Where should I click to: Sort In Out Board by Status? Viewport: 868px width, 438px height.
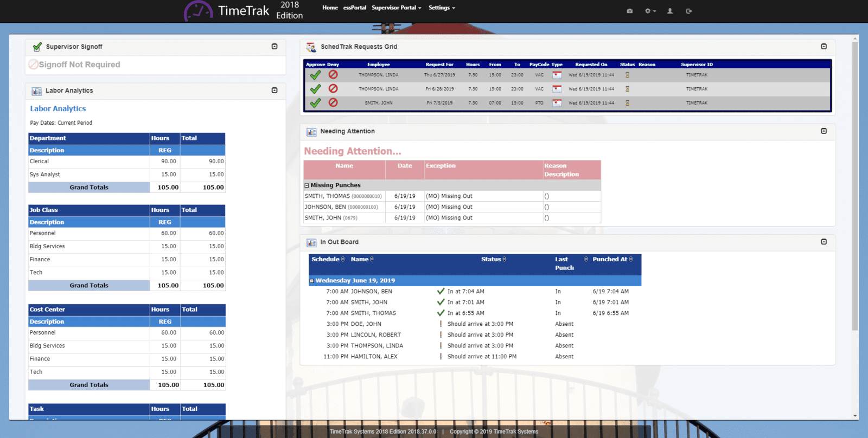click(x=504, y=259)
